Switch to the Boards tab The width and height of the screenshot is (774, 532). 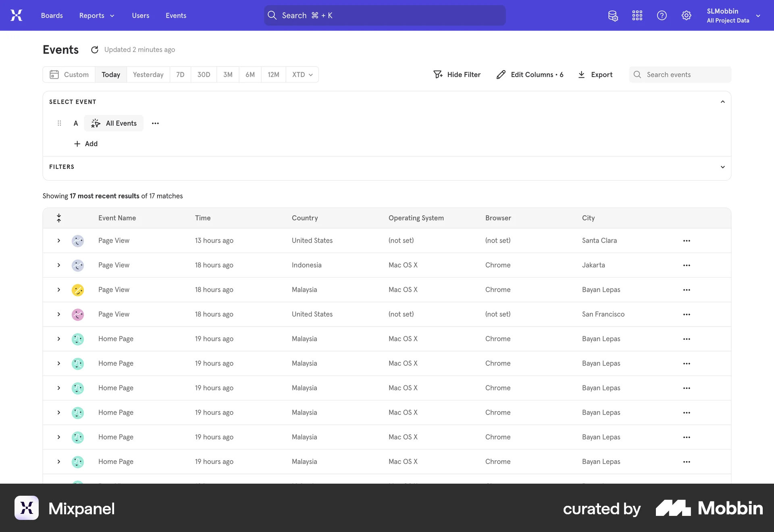click(x=52, y=15)
